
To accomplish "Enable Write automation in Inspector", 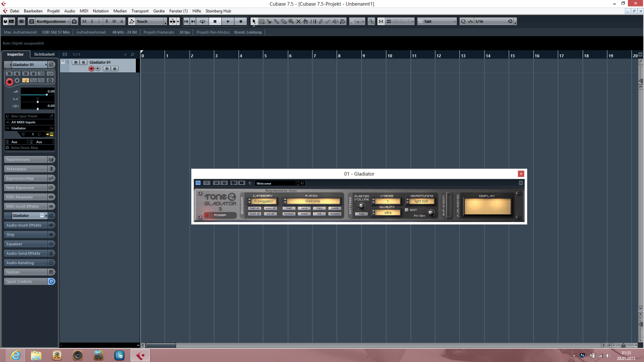I will tap(33, 73).
